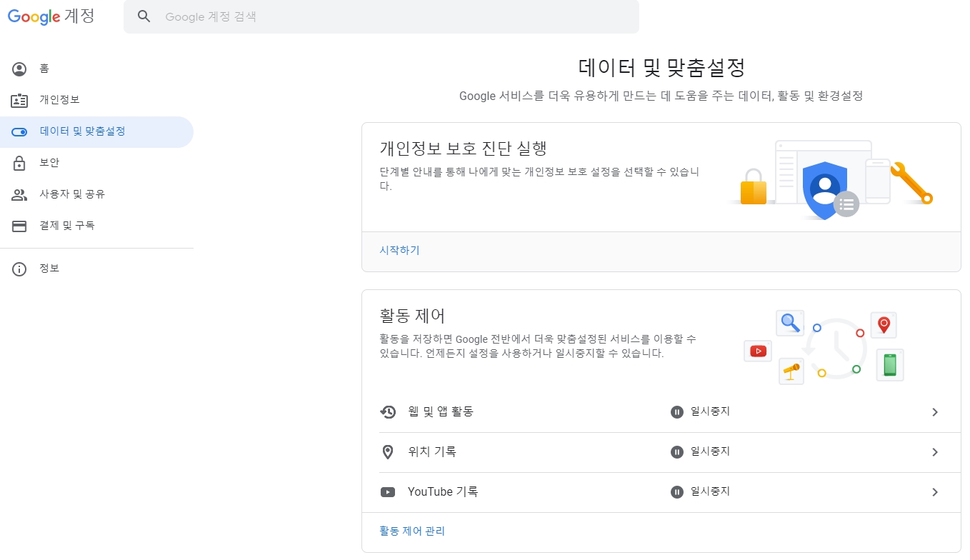The height and width of the screenshot is (560, 970).
Task: Select 데이터 및 맞춤설정 in sidebar
Action: (x=96, y=132)
